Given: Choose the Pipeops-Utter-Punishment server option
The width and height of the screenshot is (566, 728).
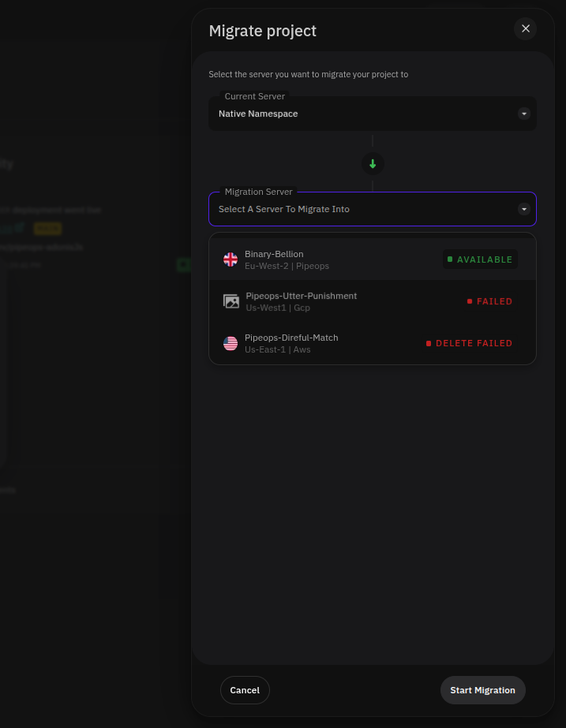Looking at the screenshot, I should [x=373, y=301].
